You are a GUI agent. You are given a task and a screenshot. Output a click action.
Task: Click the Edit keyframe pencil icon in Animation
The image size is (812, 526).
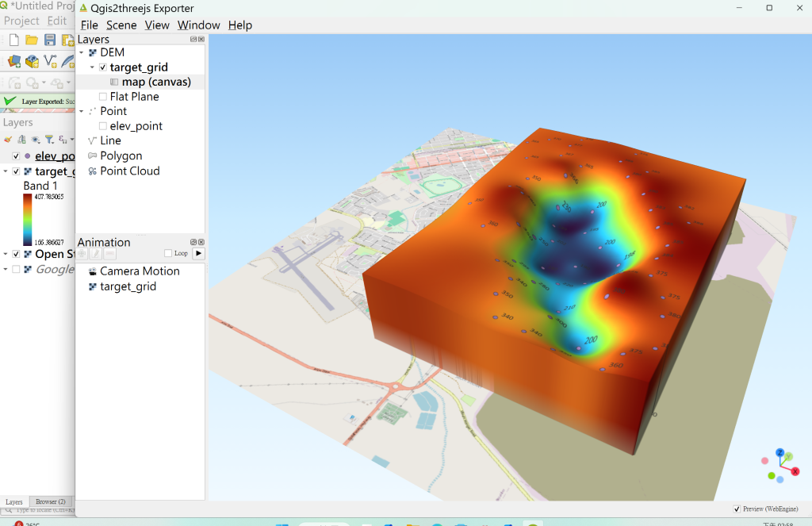point(96,253)
